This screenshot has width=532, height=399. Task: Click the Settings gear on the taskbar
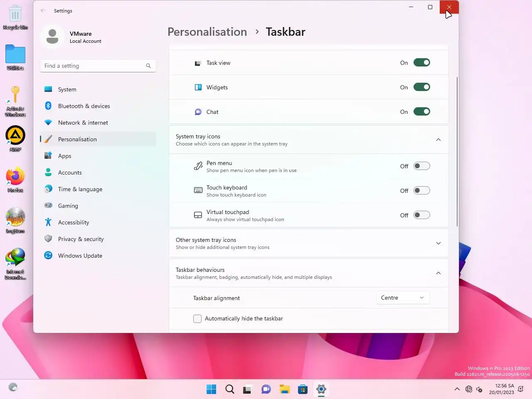[x=321, y=389]
